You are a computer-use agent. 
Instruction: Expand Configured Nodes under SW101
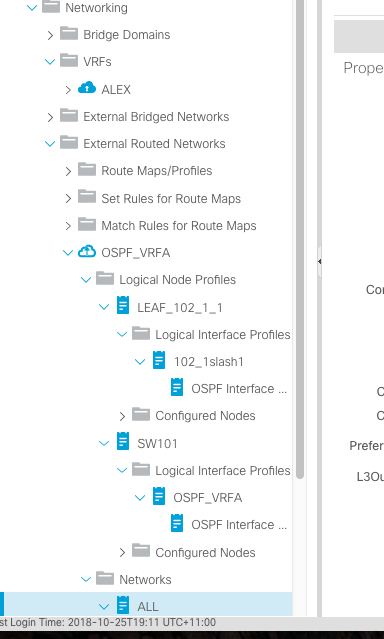(x=122, y=553)
